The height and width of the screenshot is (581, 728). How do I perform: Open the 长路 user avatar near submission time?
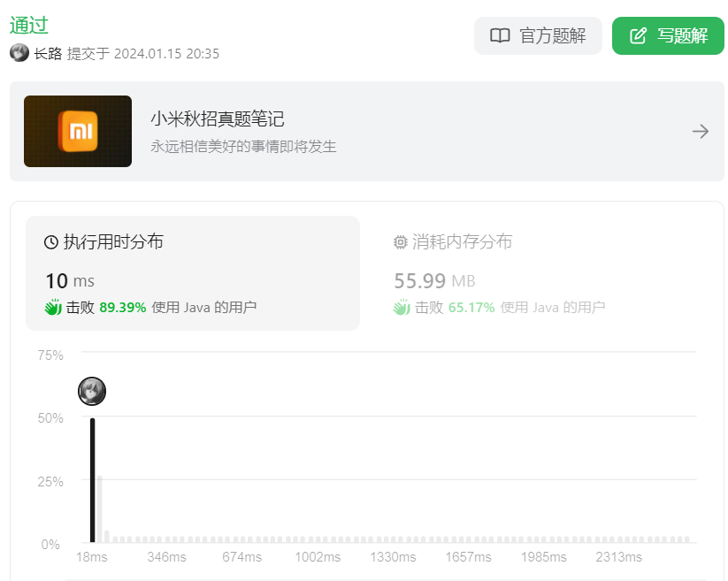[x=19, y=53]
